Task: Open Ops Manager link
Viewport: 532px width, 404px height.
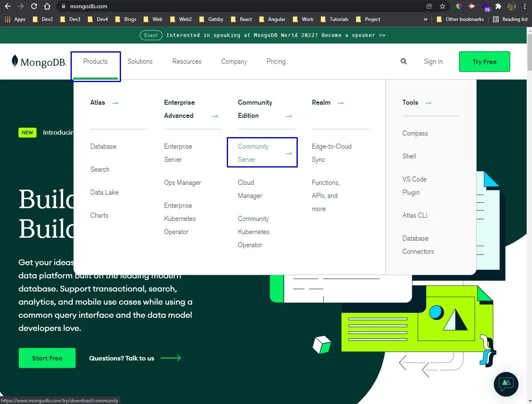Action: [x=183, y=183]
